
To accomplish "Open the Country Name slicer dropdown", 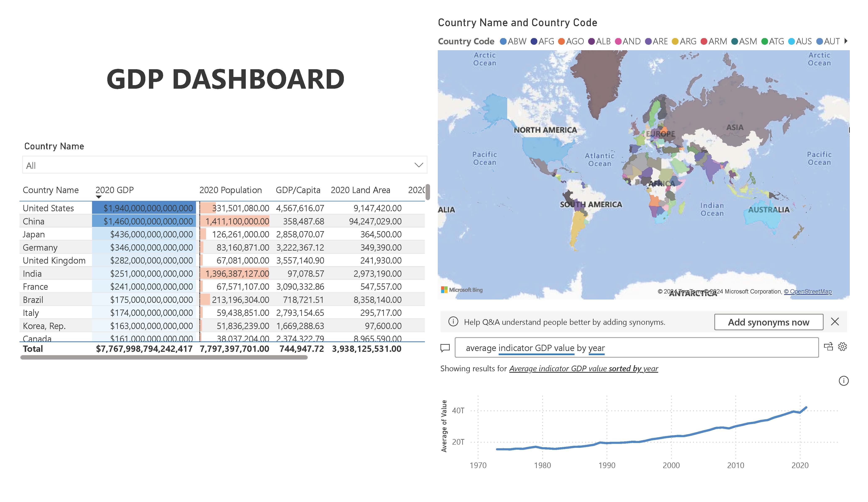I will (418, 165).
